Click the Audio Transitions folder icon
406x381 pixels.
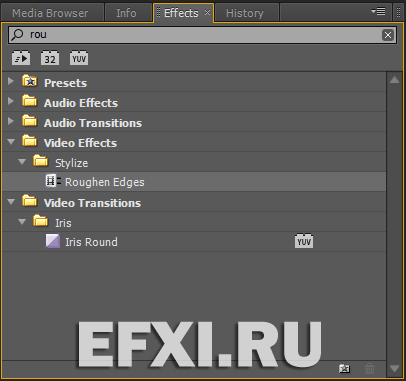(x=30, y=121)
